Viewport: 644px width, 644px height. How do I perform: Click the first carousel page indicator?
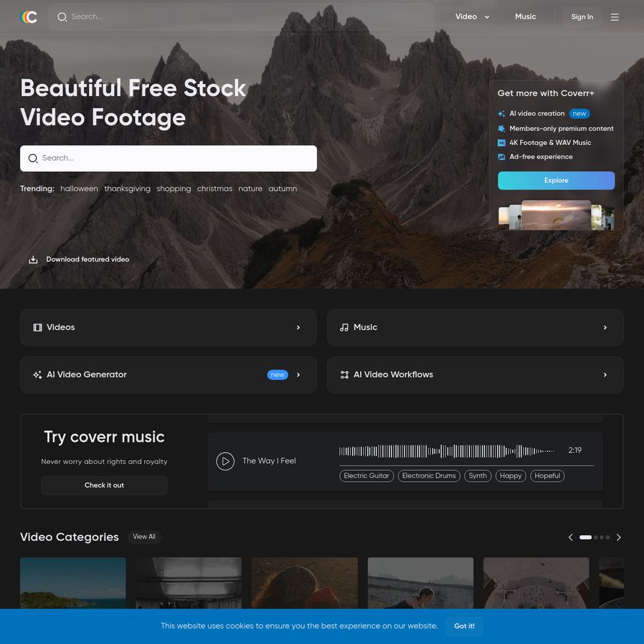(x=585, y=537)
